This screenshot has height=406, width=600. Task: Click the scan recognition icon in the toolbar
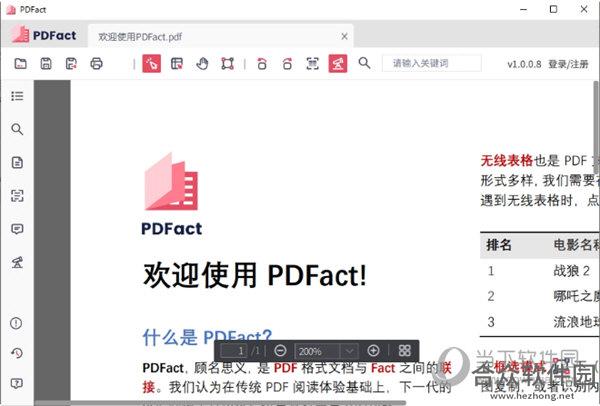point(313,64)
